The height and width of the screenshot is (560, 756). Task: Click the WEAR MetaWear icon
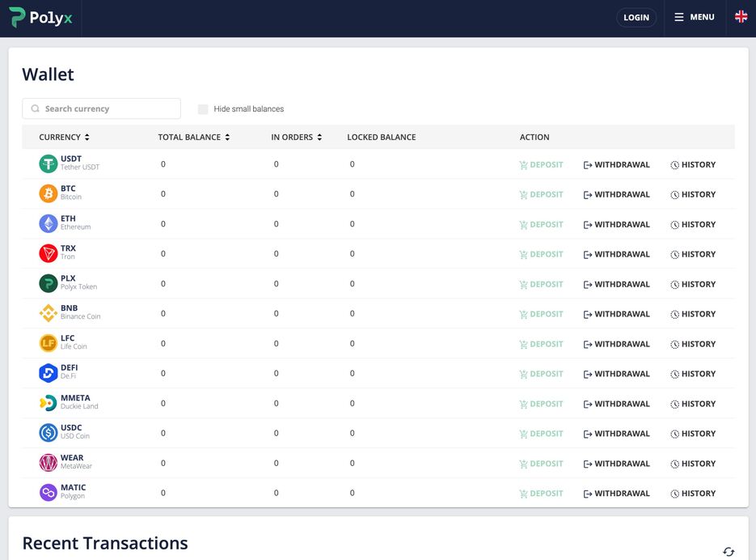point(49,463)
